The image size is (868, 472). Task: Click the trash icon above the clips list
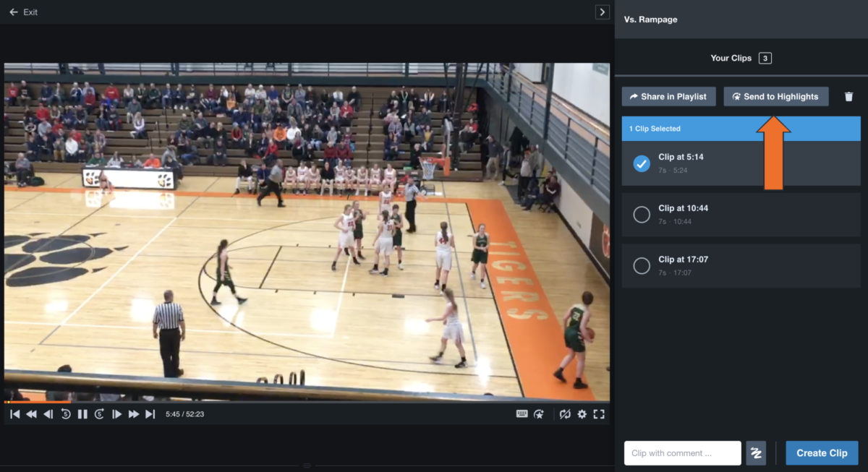coord(848,96)
